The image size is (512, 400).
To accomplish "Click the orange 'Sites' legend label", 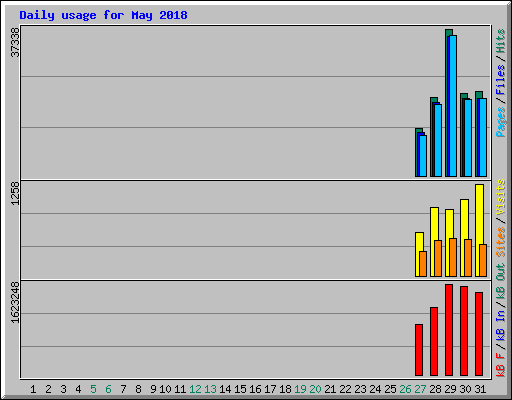I will tap(501, 242).
